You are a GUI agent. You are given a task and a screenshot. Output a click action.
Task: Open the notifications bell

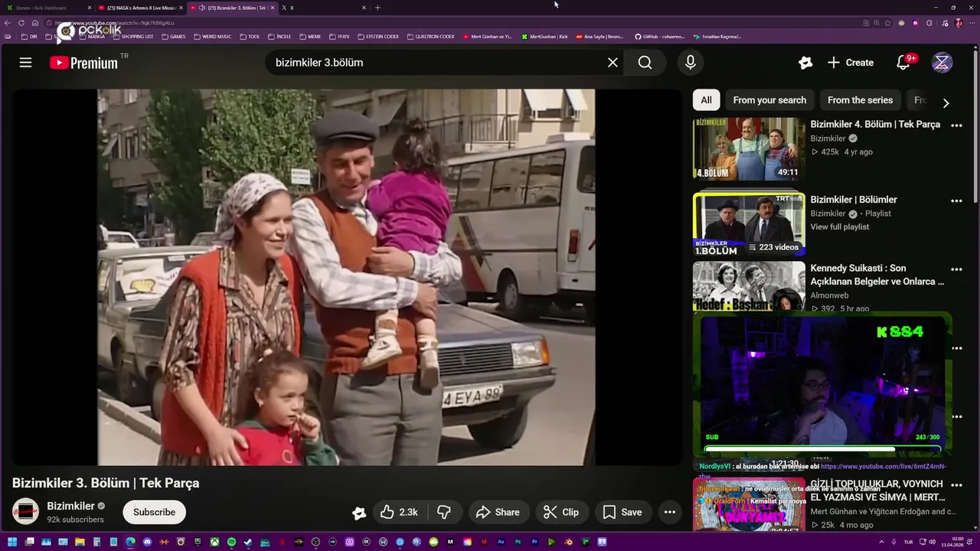pos(904,63)
